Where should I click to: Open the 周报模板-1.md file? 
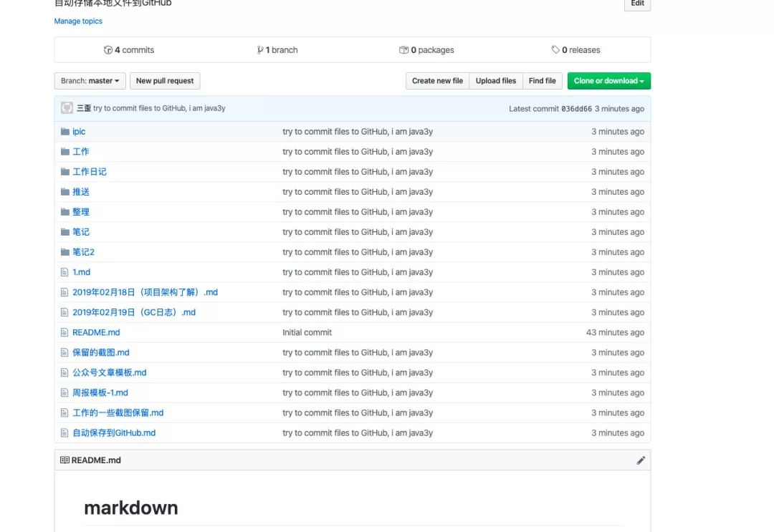tap(100, 393)
